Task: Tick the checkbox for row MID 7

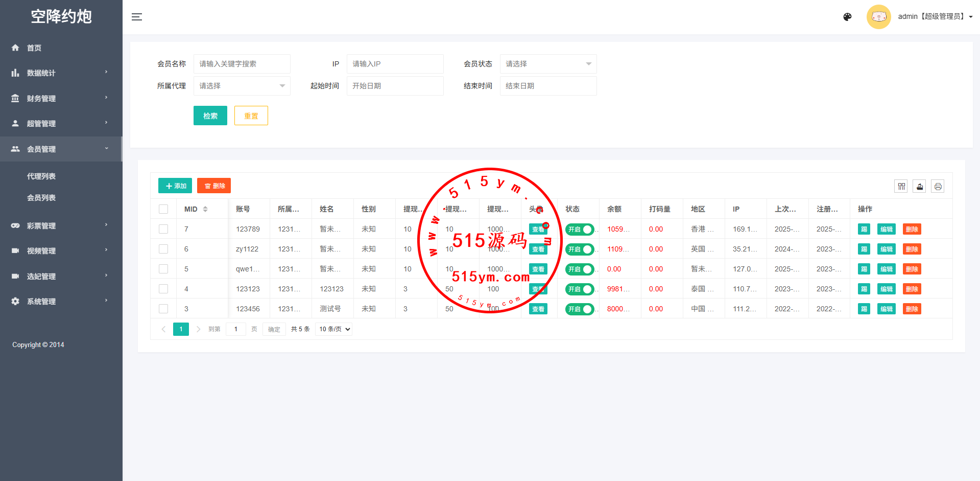Action: [163, 229]
